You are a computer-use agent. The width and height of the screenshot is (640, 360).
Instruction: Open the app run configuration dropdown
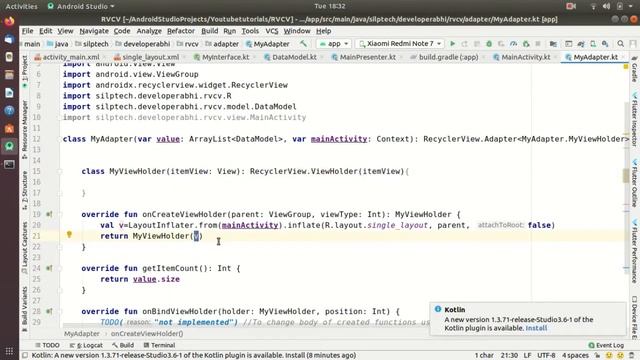click(334, 44)
